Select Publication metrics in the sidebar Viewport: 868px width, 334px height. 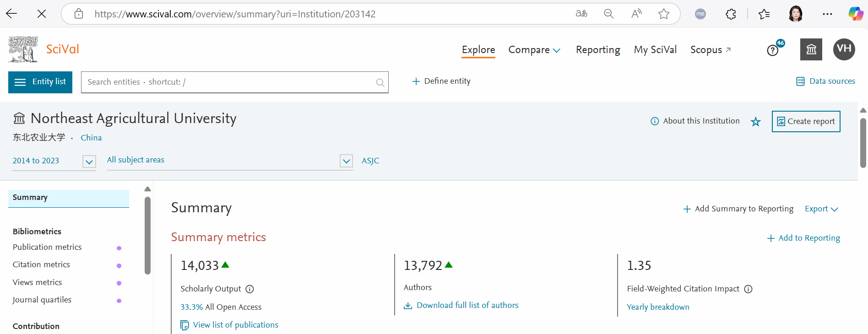[47, 247]
